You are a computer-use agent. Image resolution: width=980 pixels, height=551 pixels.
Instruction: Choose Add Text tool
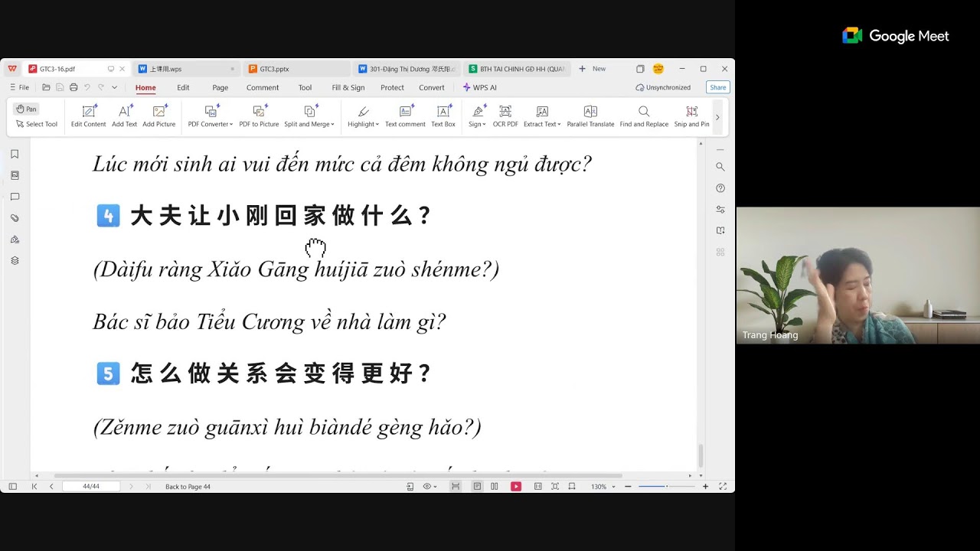[x=125, y=116]
